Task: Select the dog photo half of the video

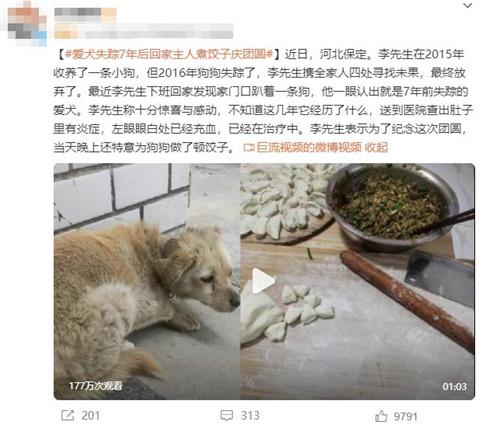Action: click(x=147, y=281)
